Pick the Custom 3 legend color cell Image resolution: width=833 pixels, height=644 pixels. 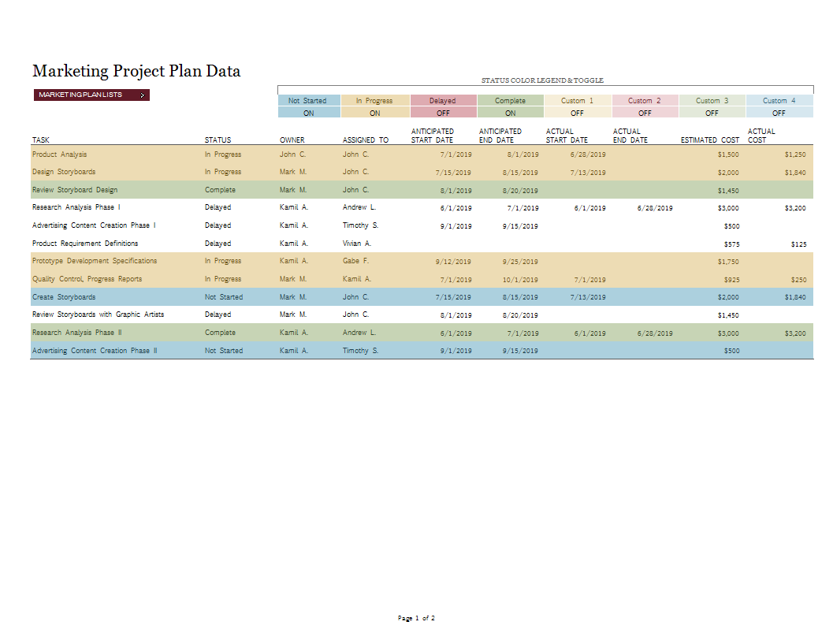(712, 101)
